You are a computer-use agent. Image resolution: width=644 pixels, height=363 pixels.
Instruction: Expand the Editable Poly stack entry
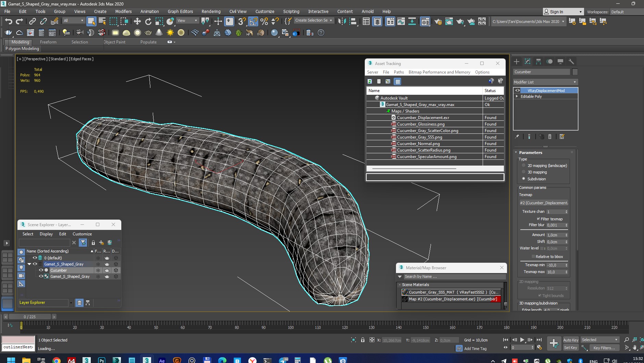517,96
